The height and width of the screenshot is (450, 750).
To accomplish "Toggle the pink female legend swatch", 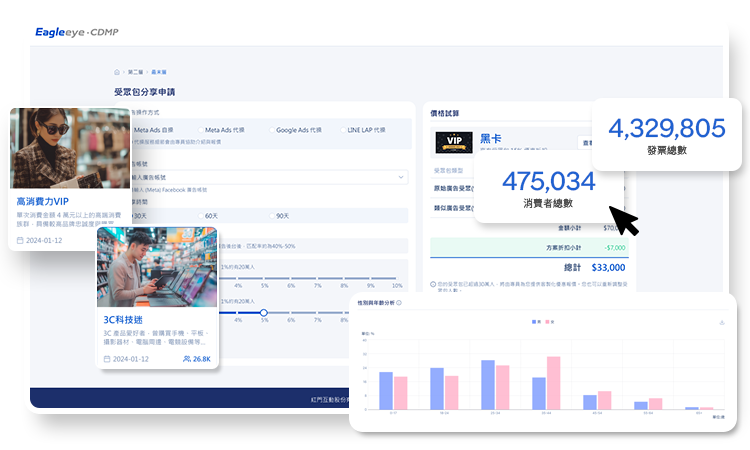I will 547,322.
